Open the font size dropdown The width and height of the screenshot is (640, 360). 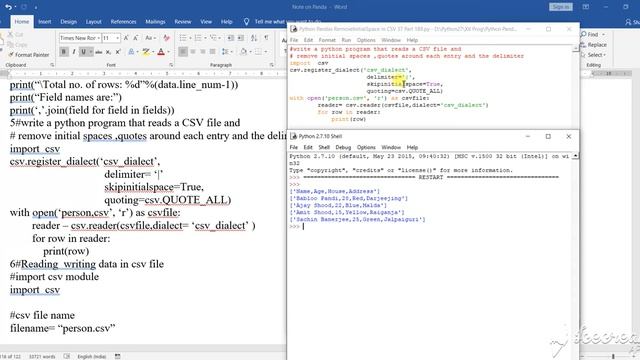click(x=118, y=38)
